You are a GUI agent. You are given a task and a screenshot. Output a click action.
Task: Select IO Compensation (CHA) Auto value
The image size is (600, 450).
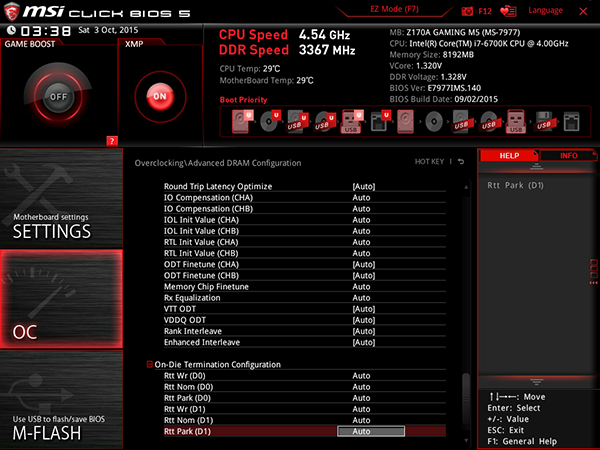[x=361, y=197]
